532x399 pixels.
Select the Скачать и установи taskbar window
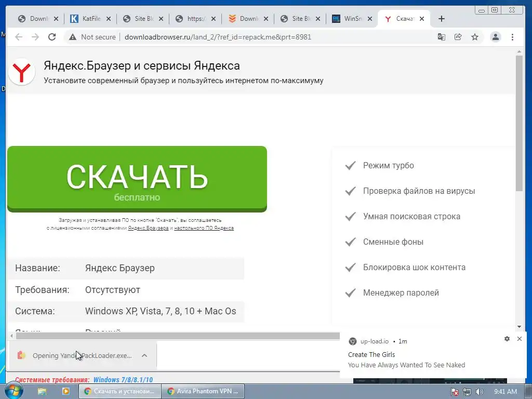click(x=120, y=391)
